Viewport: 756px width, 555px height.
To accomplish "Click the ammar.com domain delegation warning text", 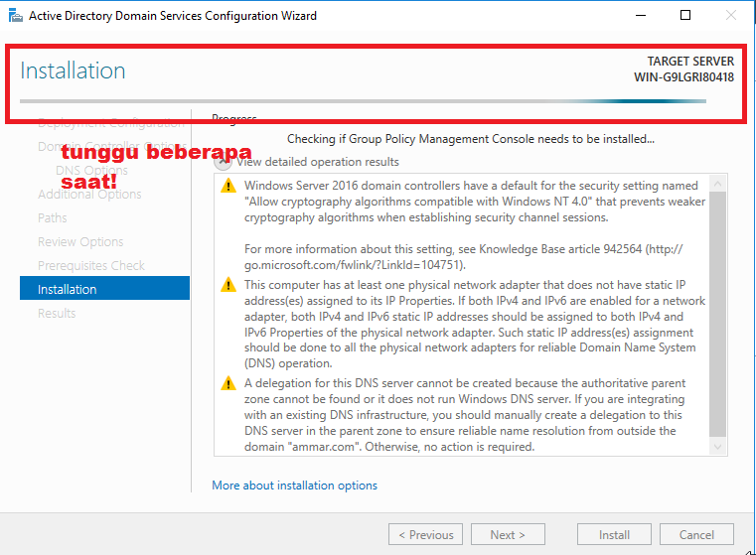I will click(x=465, y=415).
